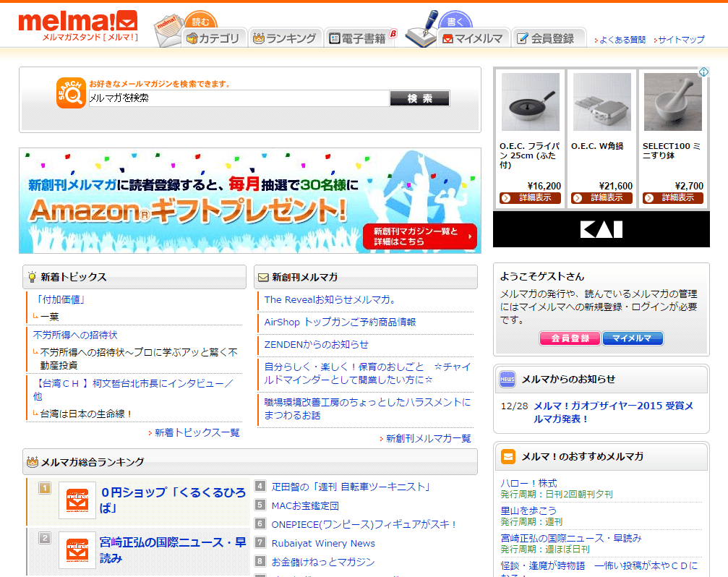Screen dimensions: 728x577
Task: Open the 自分らしく・楽しく！保育のおしごと link
Action: coord(367,373)
